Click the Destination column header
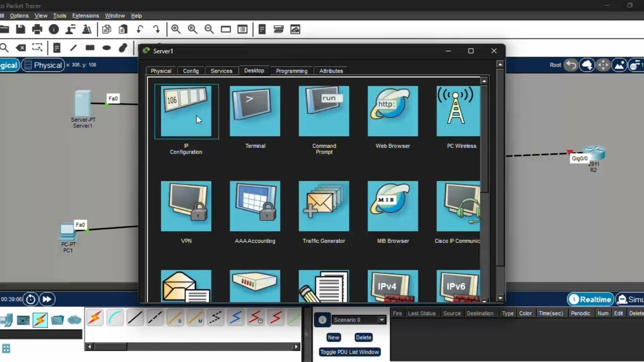Viewport: 644px width, 362px height. (480, 313)
